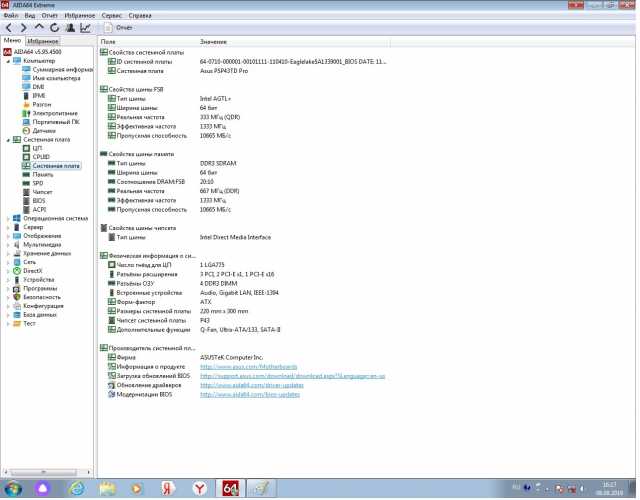Open the Справка menu
The height and width of the screenshot is (500, 640).
140,16
